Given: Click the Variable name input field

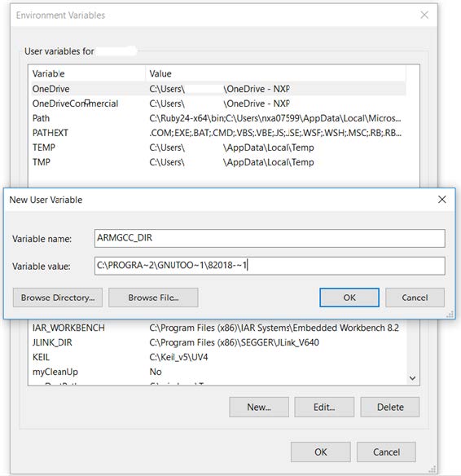Looking at the screenshot, I should point(270,238).
